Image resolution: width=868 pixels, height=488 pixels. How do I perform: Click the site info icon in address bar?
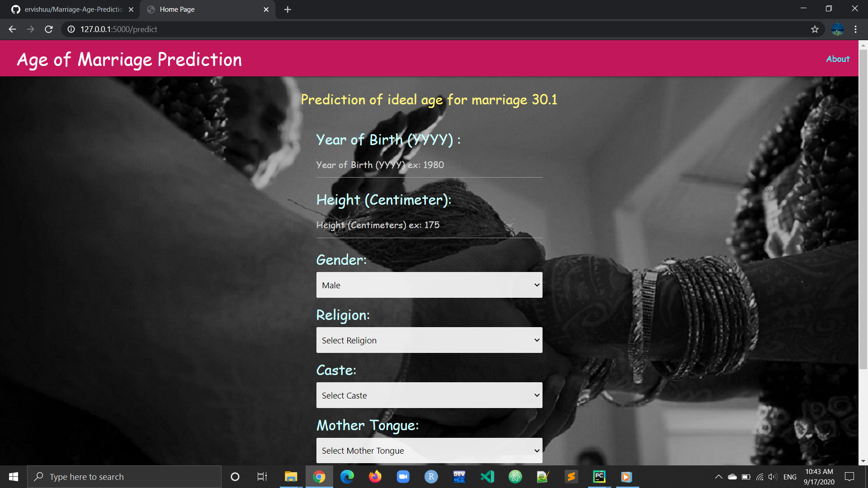click(71, 29)
